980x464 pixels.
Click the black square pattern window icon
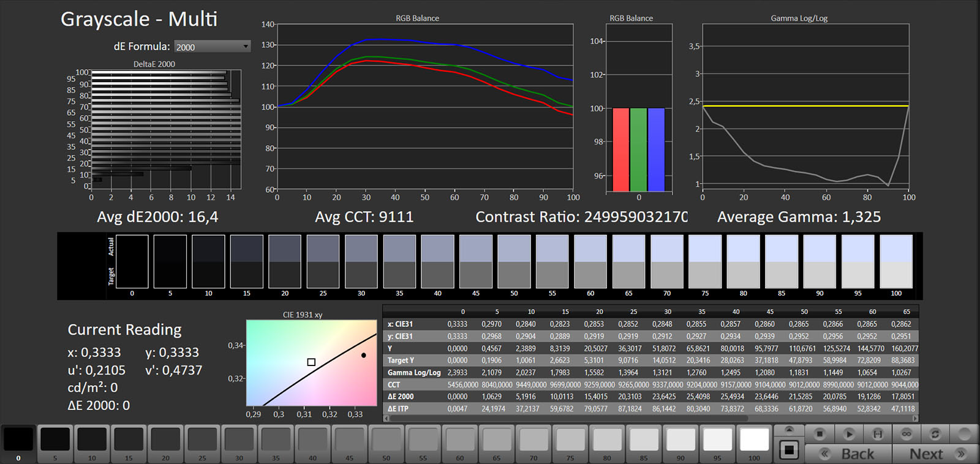(x=789, y=451)
